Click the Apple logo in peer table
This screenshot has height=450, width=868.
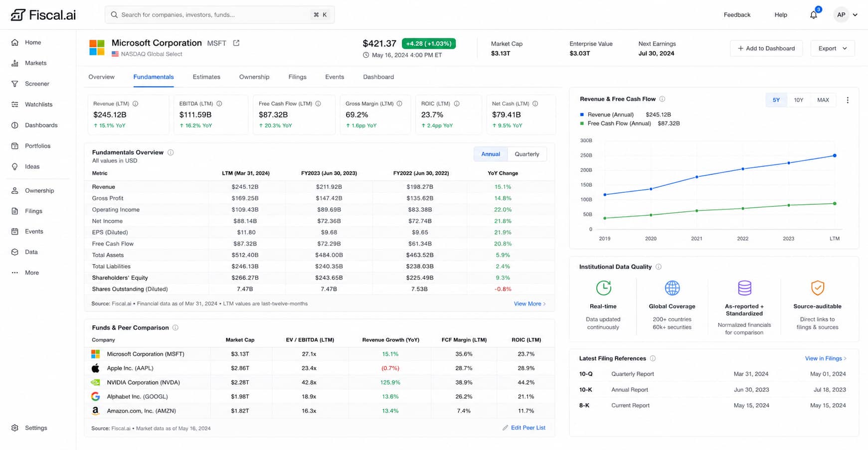click(x=96, y=368)
